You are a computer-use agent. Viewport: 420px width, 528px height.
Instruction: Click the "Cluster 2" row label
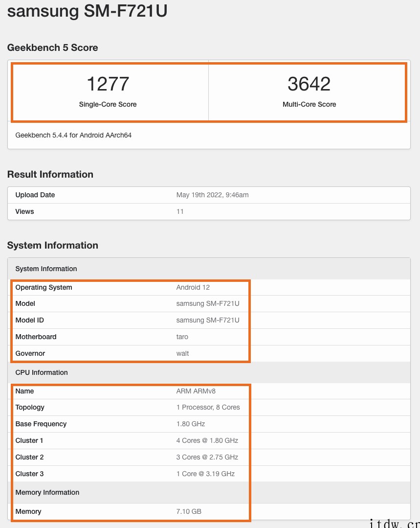30,457
